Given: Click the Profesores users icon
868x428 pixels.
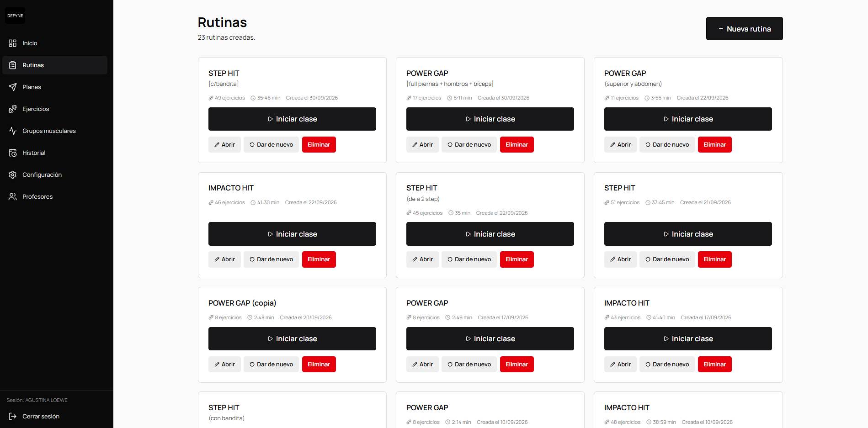Looking at the screenshot, I should [x=13, y=196].
